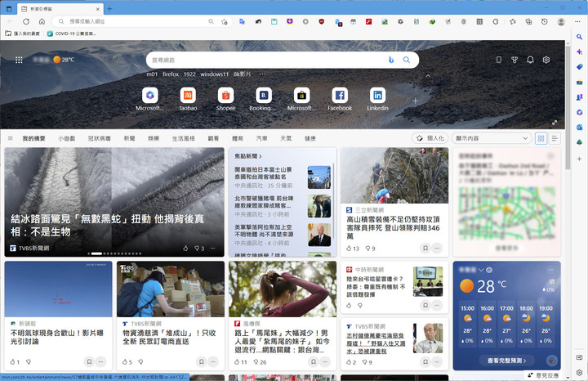Open a new tab with the plus button

pos(109,9)
